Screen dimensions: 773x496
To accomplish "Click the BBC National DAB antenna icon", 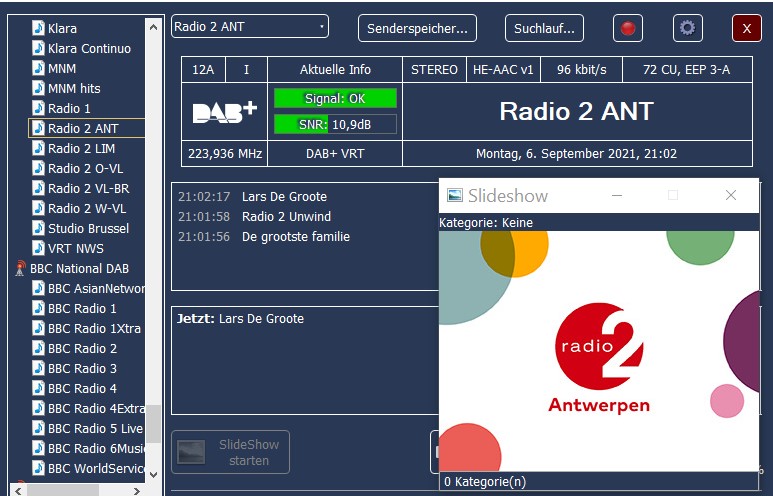I will [x=20, y=268].
